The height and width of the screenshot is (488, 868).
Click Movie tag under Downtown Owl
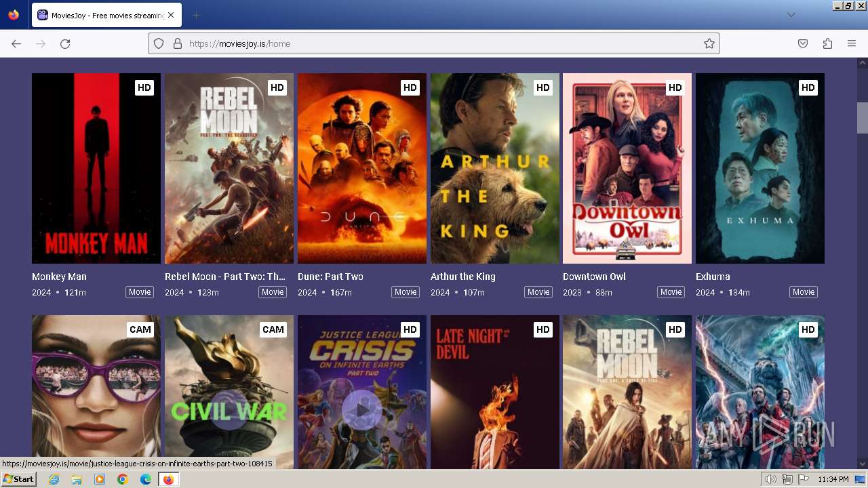tap(671, 292)
